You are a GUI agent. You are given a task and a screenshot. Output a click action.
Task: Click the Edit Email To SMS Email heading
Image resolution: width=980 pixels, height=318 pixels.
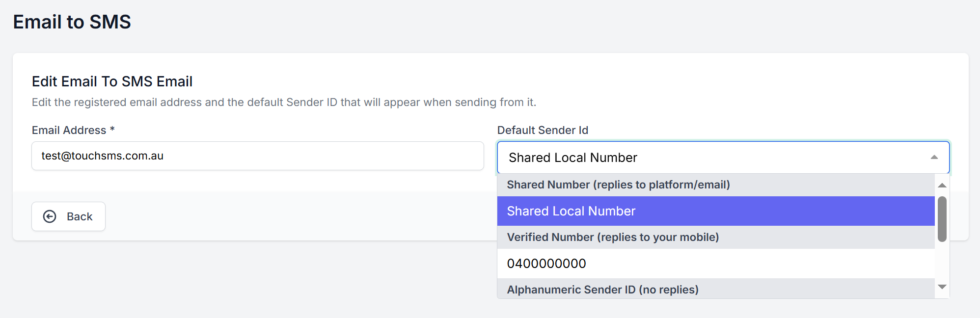click(x=112, y=81)
